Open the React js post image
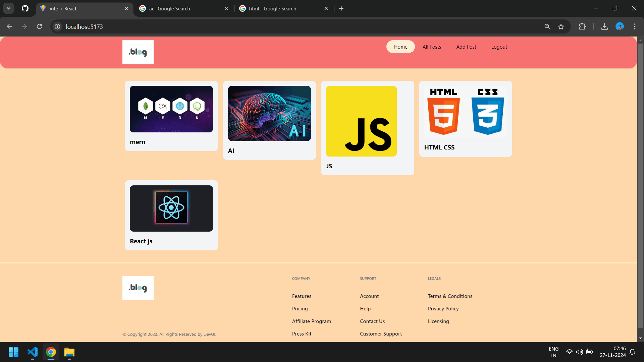The height and width of the screenshot is (362, 644). click(x=171, y=208)
